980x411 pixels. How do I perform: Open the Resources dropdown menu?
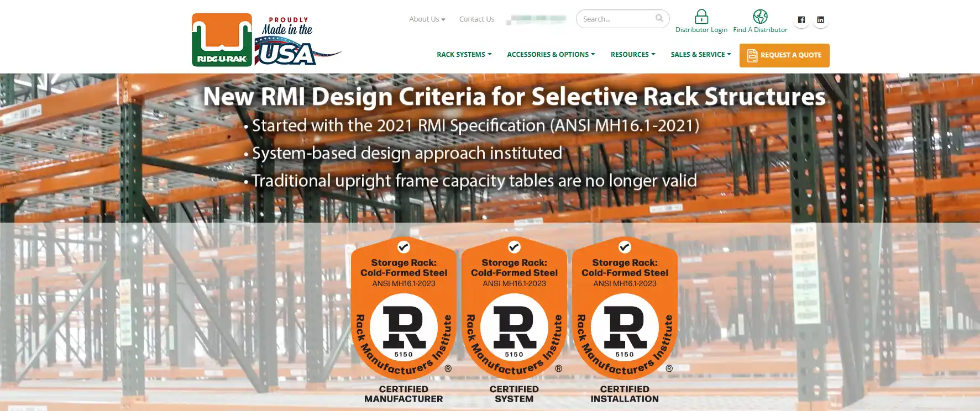tap(633, 55)
